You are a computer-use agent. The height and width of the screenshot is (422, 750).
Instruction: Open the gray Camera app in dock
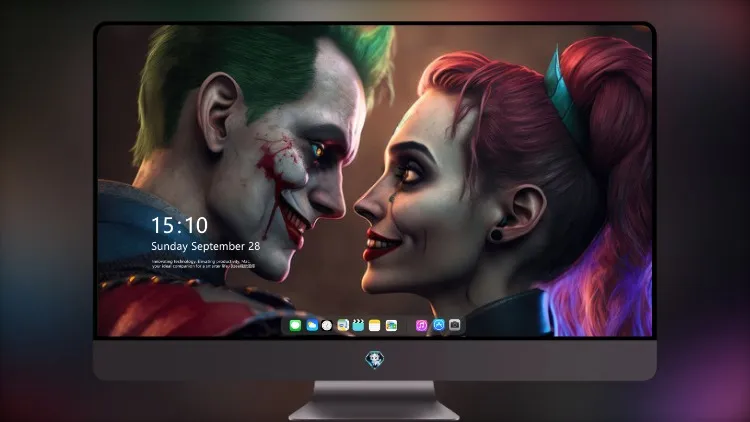pos(455,325)
